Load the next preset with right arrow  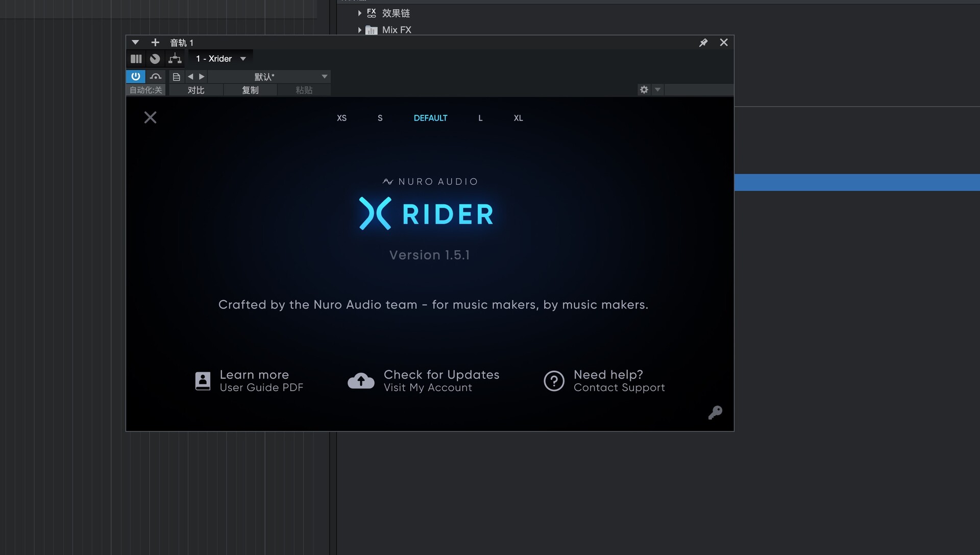coord(202,77)
